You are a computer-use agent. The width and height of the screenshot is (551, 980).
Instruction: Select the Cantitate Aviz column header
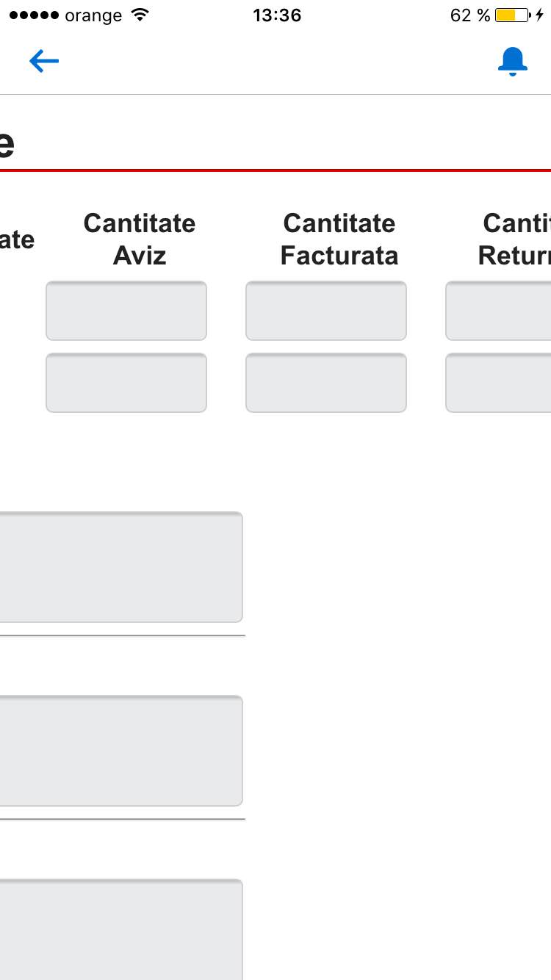140,239
